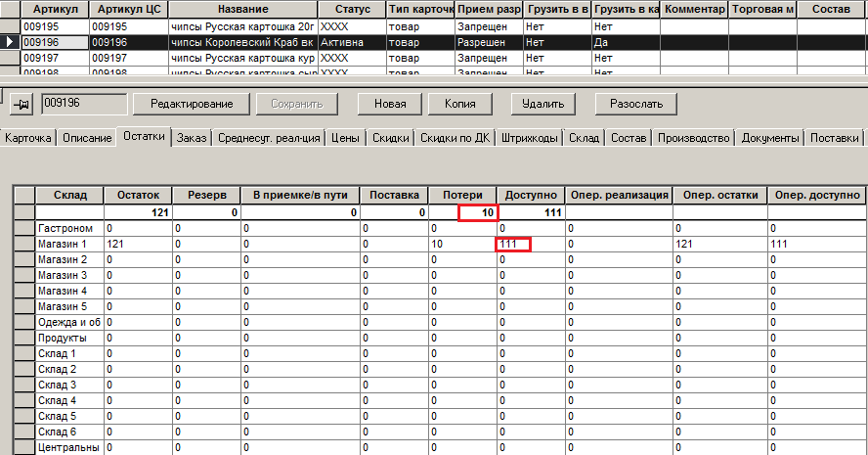Switch to the Производство tab

tap(694, 138)
